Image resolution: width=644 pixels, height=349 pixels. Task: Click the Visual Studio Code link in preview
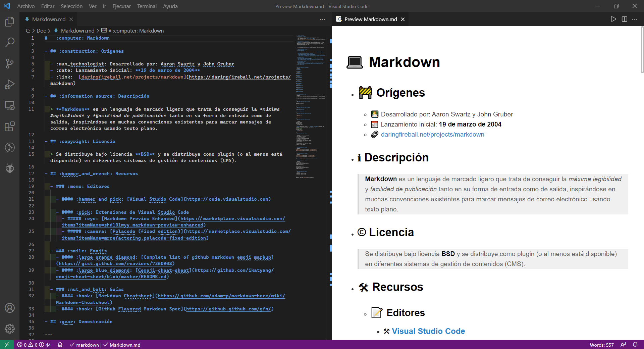[x=428, y=331]
